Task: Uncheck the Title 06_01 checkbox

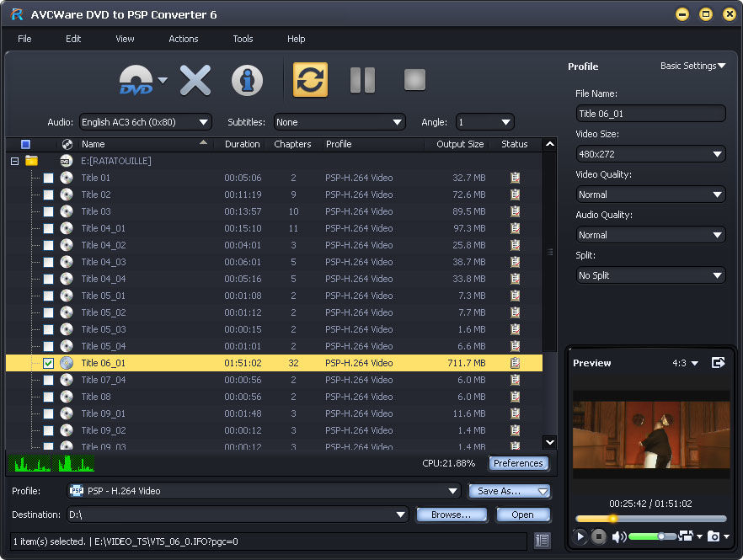Action: tap(48, 364)
